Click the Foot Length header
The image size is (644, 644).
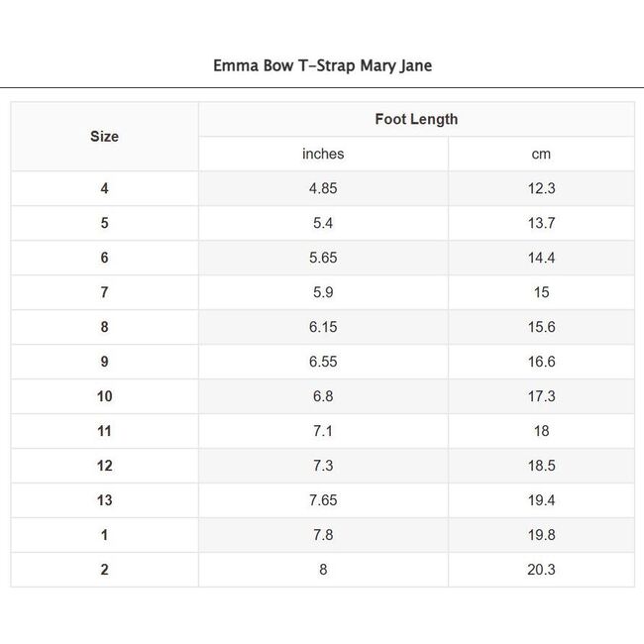[x=416, y=120]
